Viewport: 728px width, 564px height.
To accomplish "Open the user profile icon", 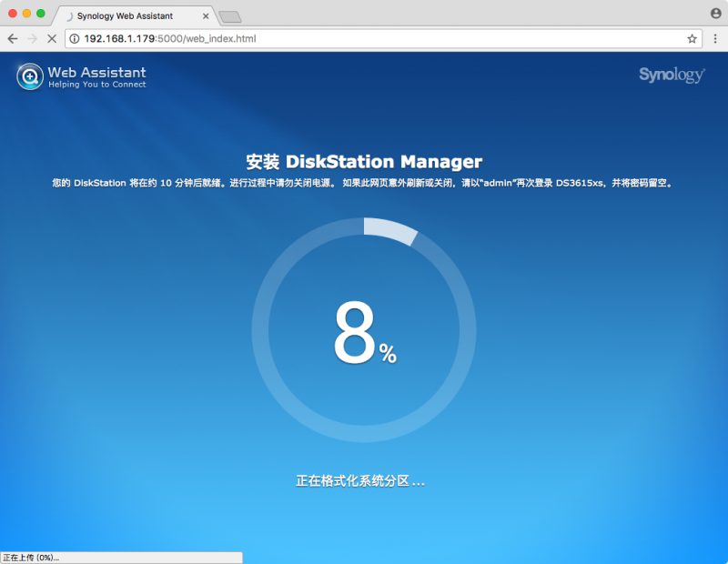I will click(x=716, y=13).
